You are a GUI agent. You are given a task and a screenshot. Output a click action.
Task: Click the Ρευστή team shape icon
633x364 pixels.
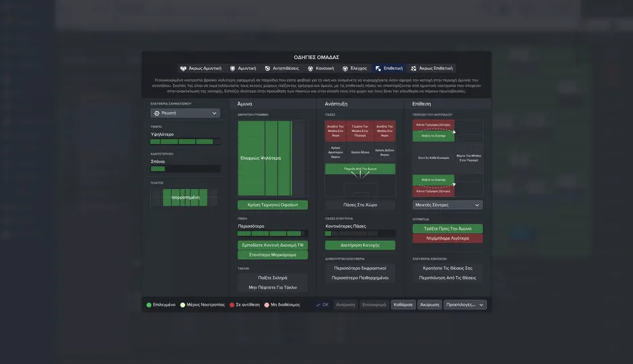(x=157, y=113)
